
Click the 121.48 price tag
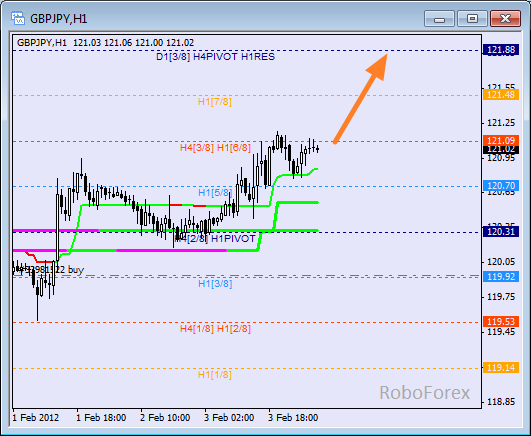pos(501,95)
